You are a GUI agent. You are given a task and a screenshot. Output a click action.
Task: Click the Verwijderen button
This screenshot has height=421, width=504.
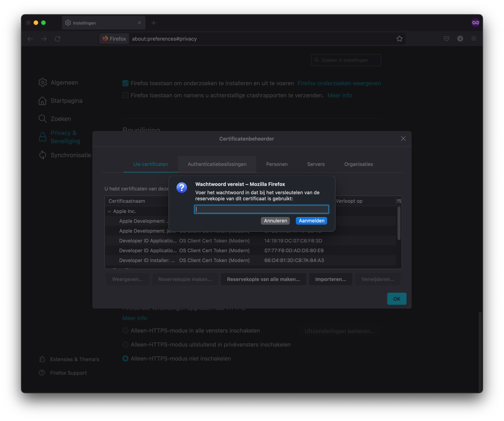click(378, 279)
